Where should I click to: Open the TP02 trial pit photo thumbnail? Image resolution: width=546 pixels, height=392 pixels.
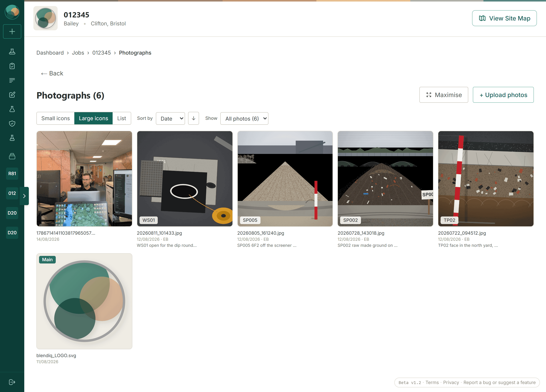coord(486,179)
